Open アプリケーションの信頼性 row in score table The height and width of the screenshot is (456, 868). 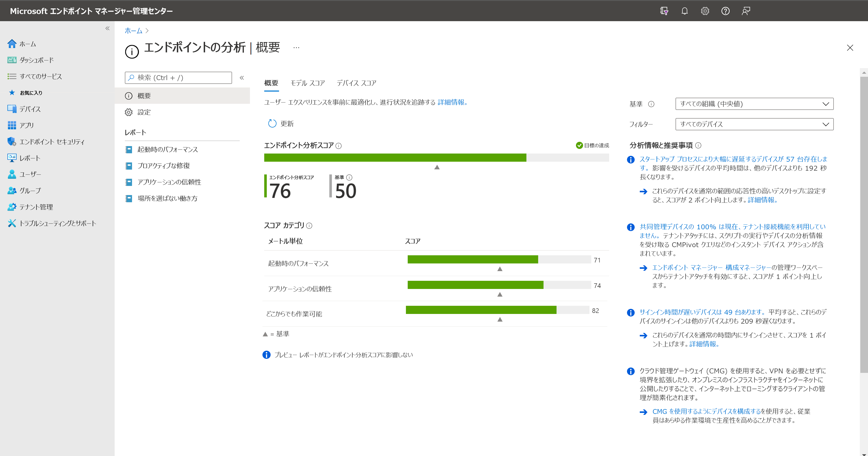(x=436, y=288)
